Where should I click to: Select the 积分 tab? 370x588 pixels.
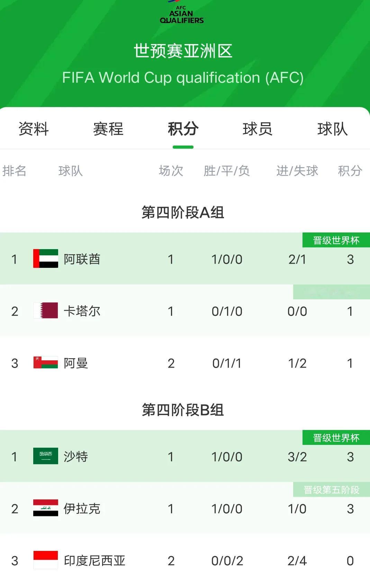point(183,129)
